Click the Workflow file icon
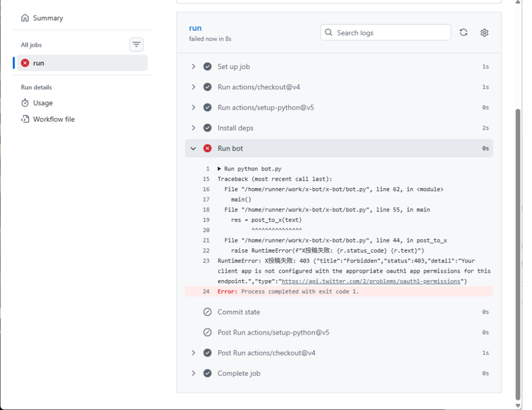 pyautogui.click(x=25, y=119)
